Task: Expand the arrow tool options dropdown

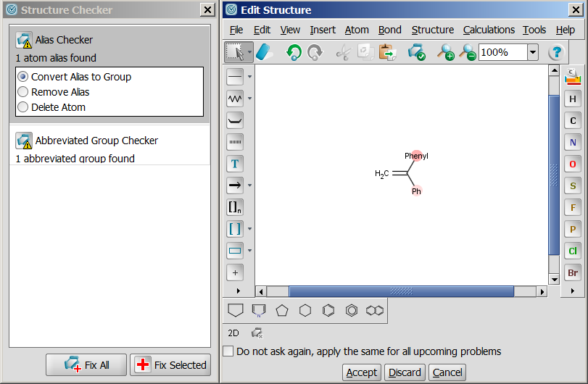Action: click(250, 185)
